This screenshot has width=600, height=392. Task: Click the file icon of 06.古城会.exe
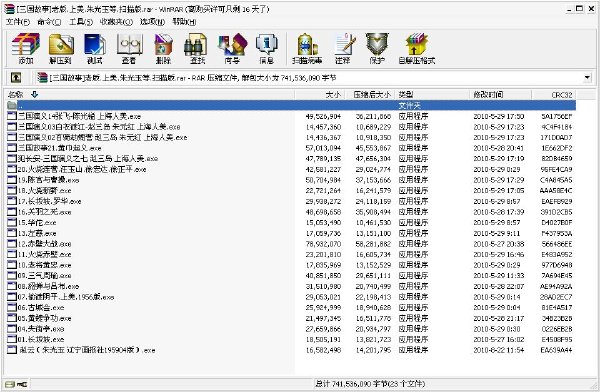point(12,307)
